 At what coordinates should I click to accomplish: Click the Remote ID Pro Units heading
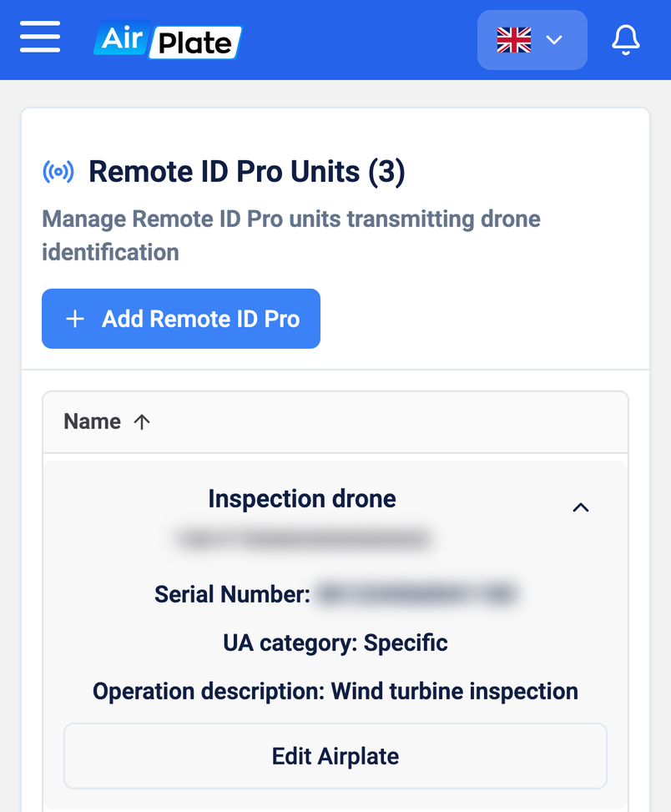(x=247, y=171)
